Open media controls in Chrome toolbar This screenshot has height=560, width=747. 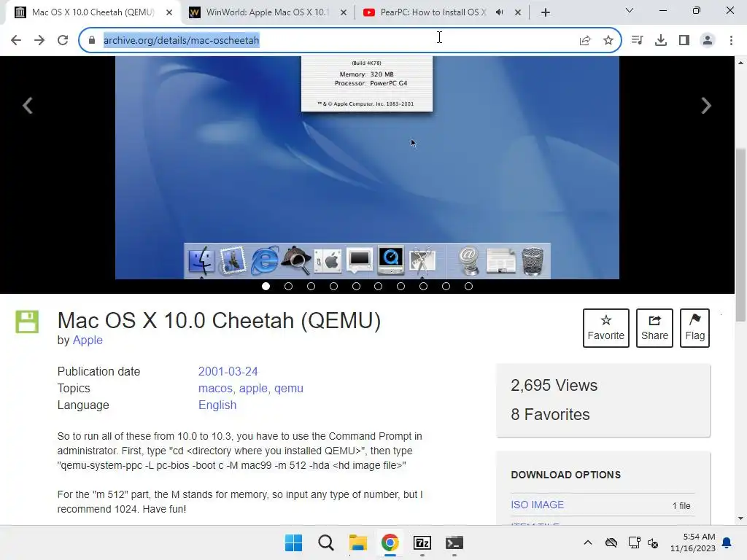coord(637,40)
